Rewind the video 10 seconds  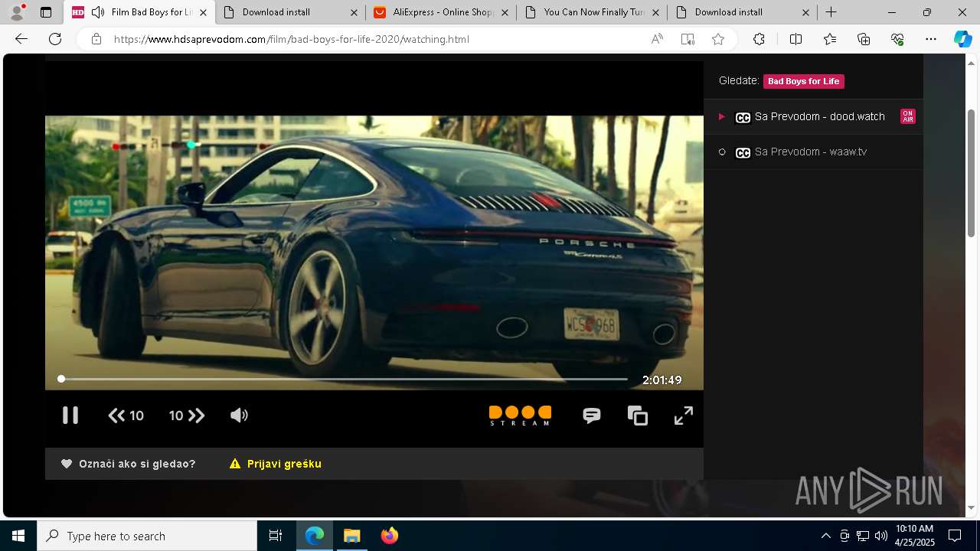pyautogui.click(x=126, y=416)
